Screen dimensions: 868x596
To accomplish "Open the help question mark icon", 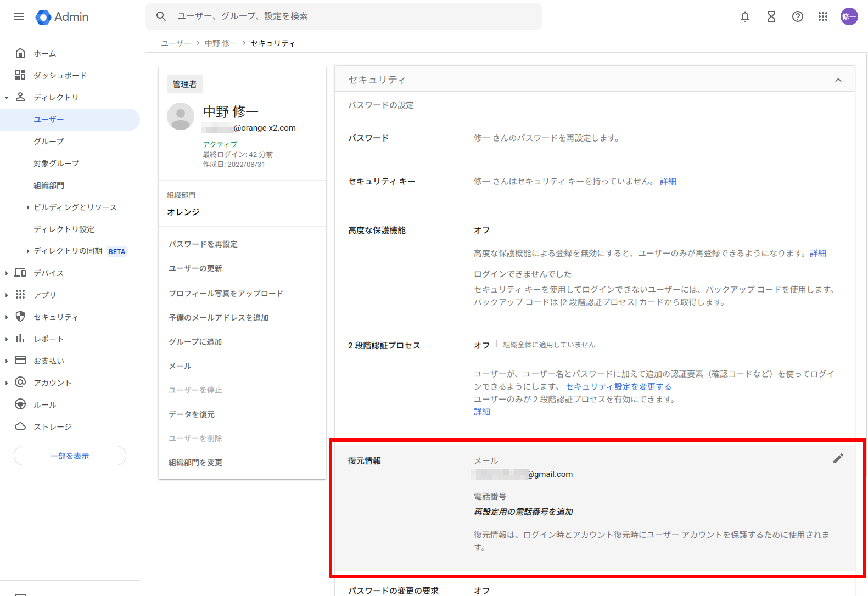I will (x=797, y=16).
